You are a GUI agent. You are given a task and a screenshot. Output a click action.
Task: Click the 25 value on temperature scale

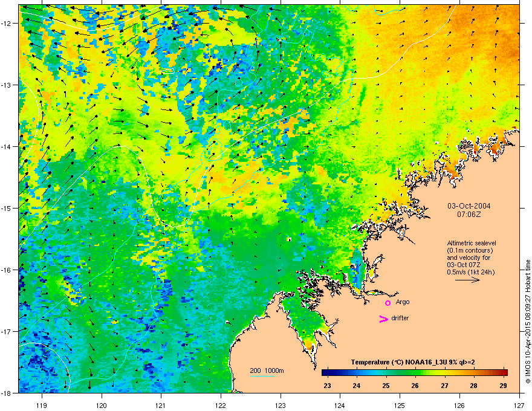click(x=386, y=386)
